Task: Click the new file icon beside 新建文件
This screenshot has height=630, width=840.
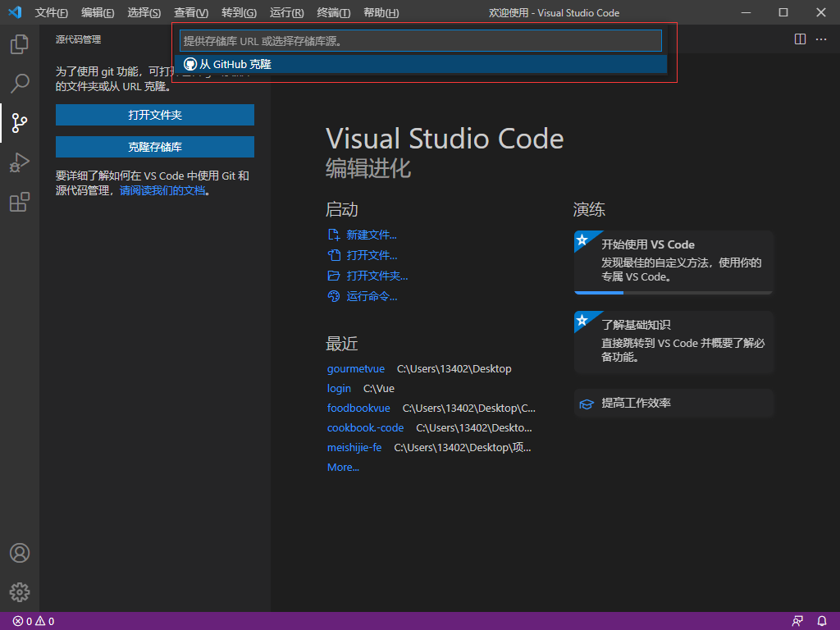Action: click(334, 235)
